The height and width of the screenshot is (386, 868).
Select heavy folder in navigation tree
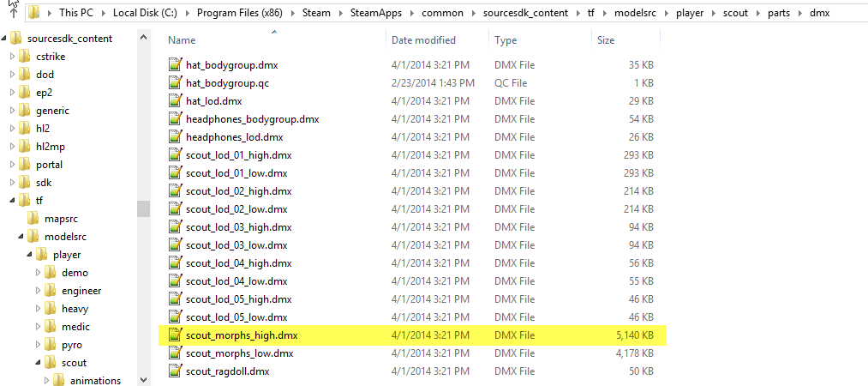(x=75, y=309)
